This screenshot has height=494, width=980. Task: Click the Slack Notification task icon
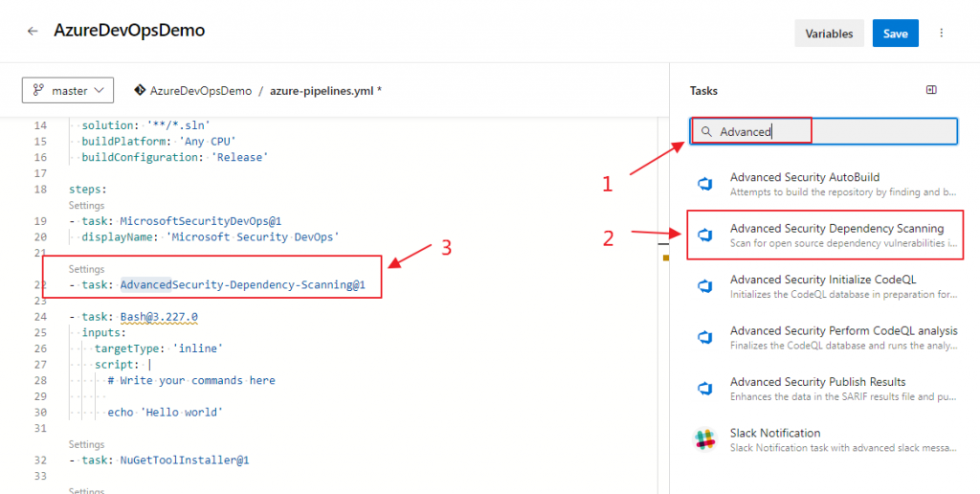[x=705, y=439]
